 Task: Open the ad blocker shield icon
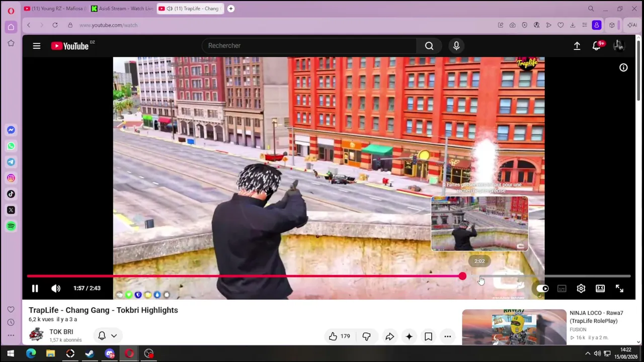click(524, 25)
